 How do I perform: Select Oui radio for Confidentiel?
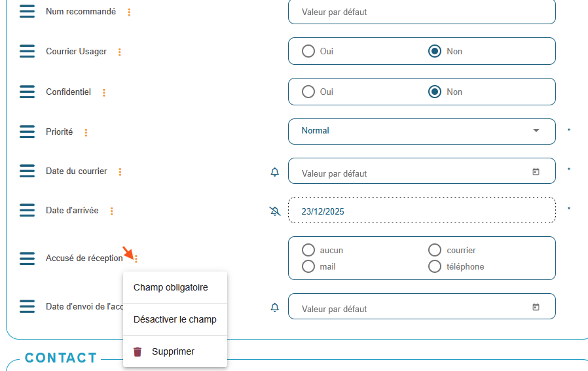point(308,92)
